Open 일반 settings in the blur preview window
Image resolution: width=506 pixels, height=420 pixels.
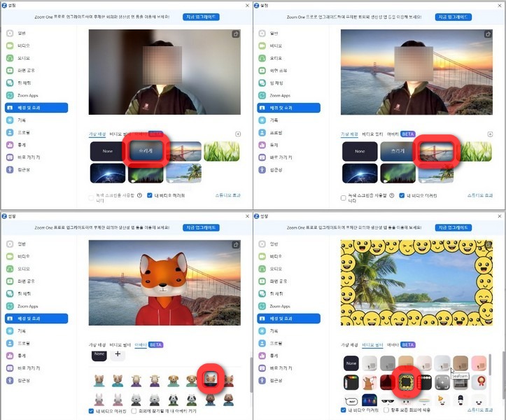[x=21, y=33]
